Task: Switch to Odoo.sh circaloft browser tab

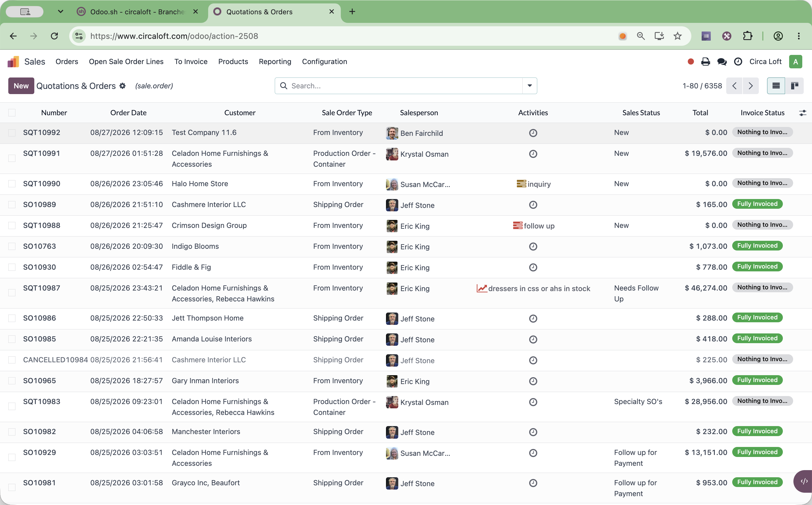Action: 138,12
